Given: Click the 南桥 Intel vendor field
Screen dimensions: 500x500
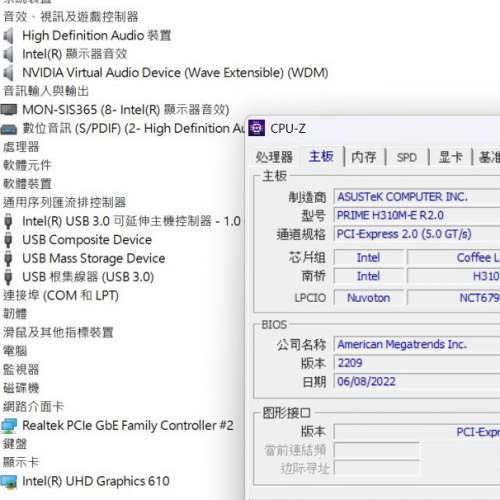Looking at the screenshot, I should click(369, 276).
